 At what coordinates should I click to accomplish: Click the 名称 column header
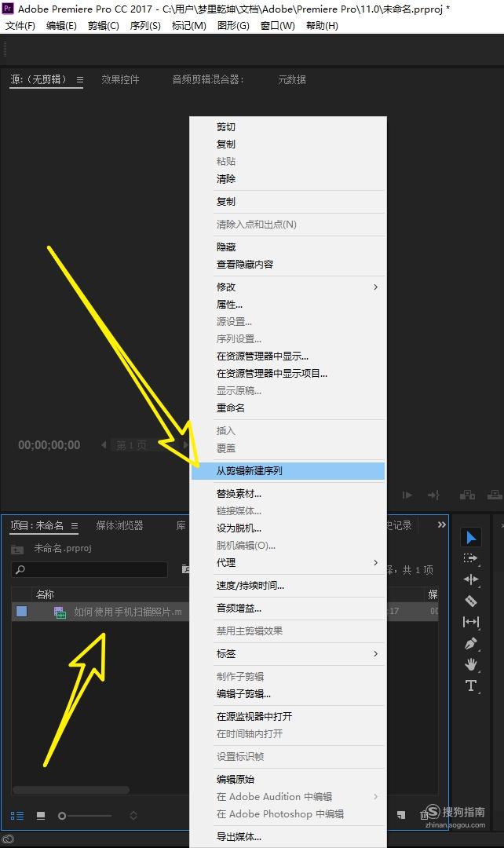(45, 594)
